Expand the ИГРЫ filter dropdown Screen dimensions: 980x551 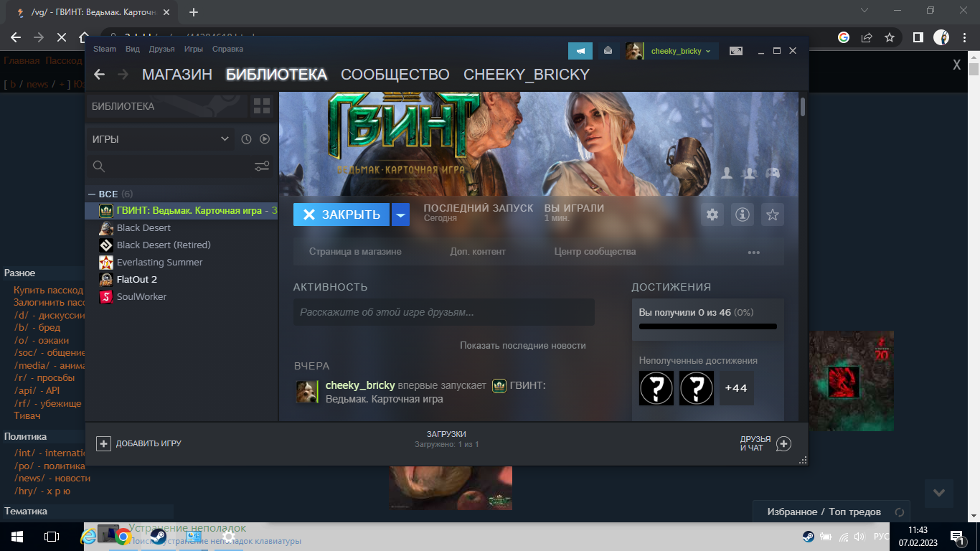pos(160,139)
